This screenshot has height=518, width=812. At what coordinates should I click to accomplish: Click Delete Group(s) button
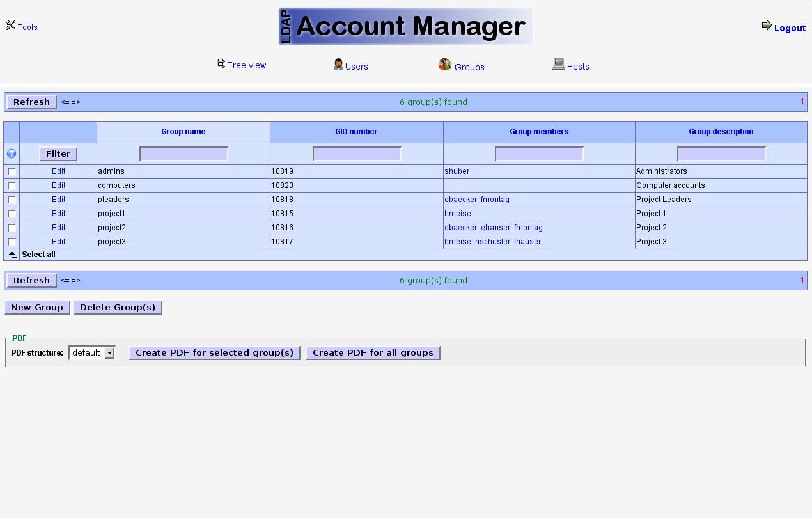118,308
